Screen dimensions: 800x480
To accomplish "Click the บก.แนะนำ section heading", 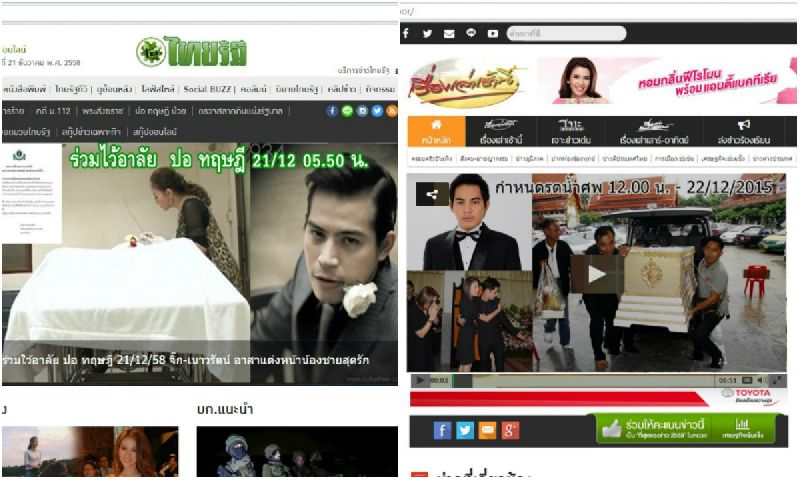I will click(225, 409).
